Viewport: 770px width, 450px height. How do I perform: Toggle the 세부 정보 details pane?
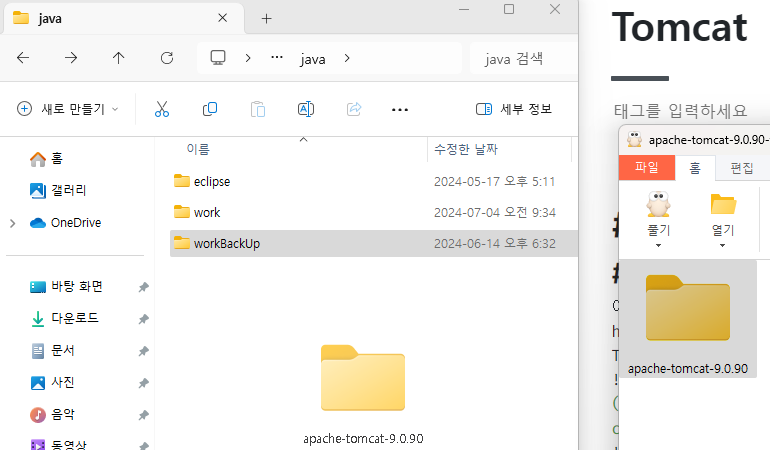coord(514,109)
